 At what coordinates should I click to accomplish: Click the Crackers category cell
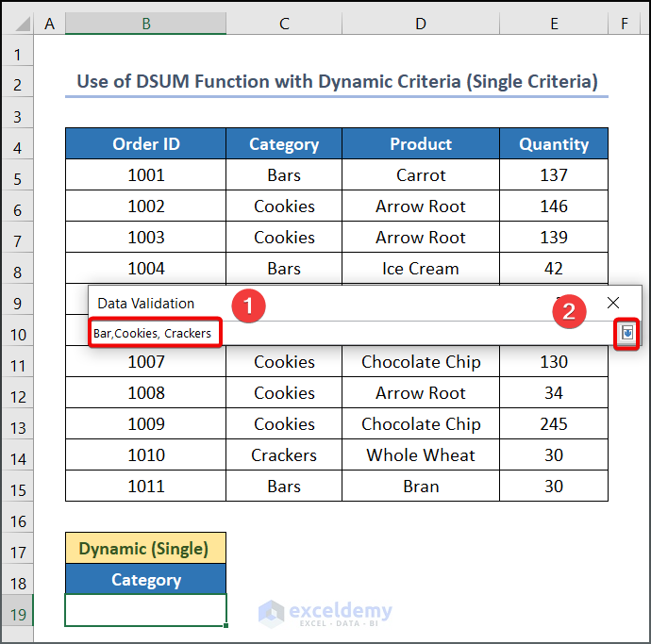284,455
